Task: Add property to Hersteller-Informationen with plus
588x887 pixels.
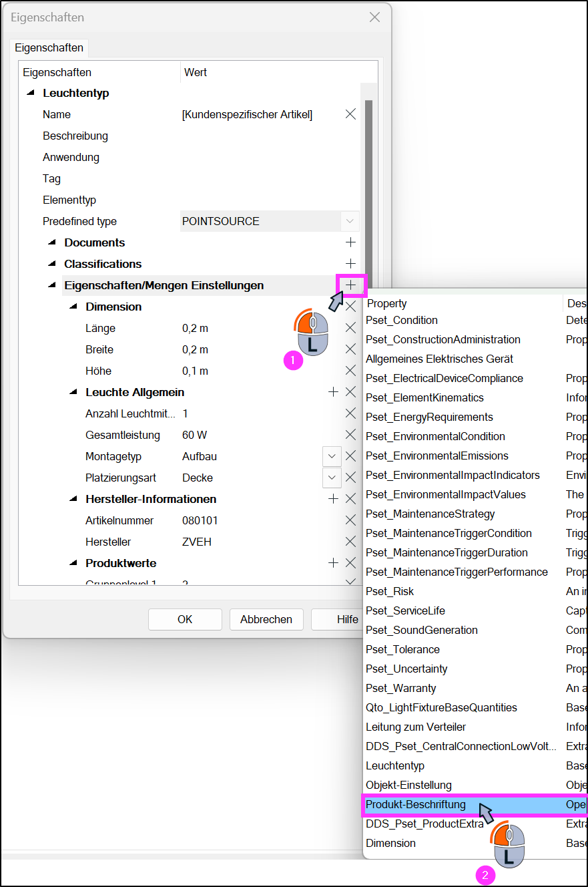Action: tap(333, 499)
